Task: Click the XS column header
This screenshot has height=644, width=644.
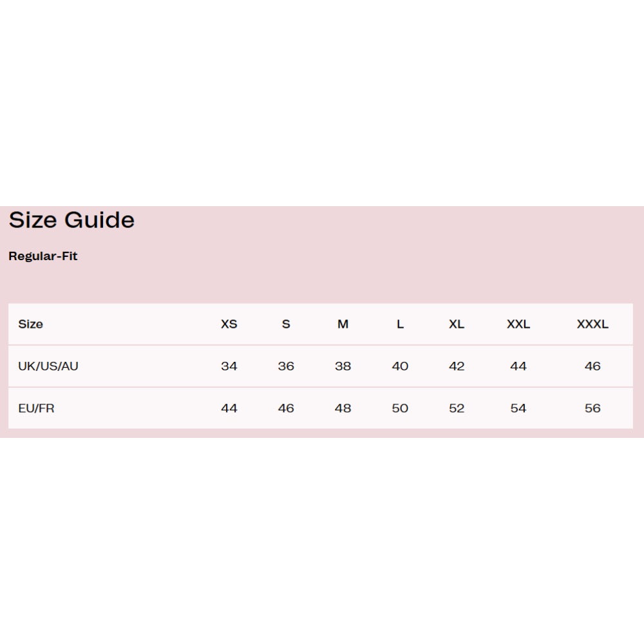Action: (x=229, y=325)
